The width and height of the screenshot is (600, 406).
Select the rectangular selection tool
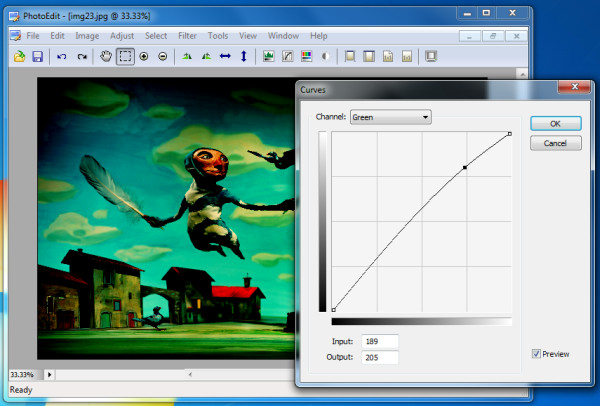click(x=125, y=57)
